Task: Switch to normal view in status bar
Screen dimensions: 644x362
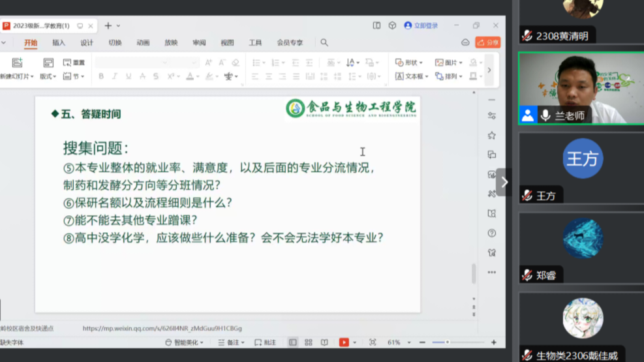Action: point(292,342)
